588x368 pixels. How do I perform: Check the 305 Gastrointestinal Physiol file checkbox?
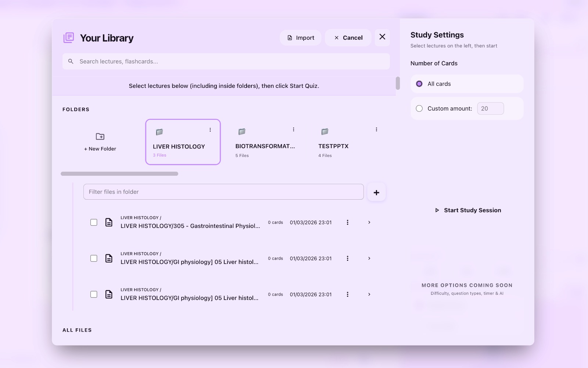(94, 222)
